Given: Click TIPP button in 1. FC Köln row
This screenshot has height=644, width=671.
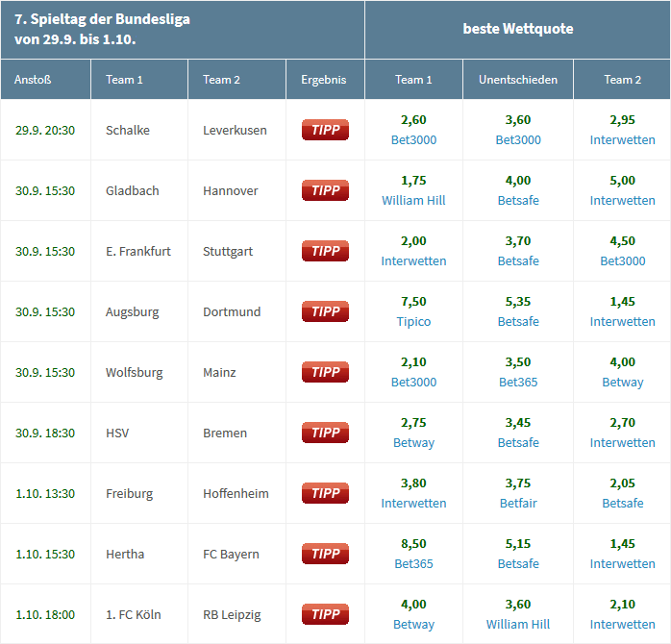Looking at the screenshot, I should (x=325, y=614).
